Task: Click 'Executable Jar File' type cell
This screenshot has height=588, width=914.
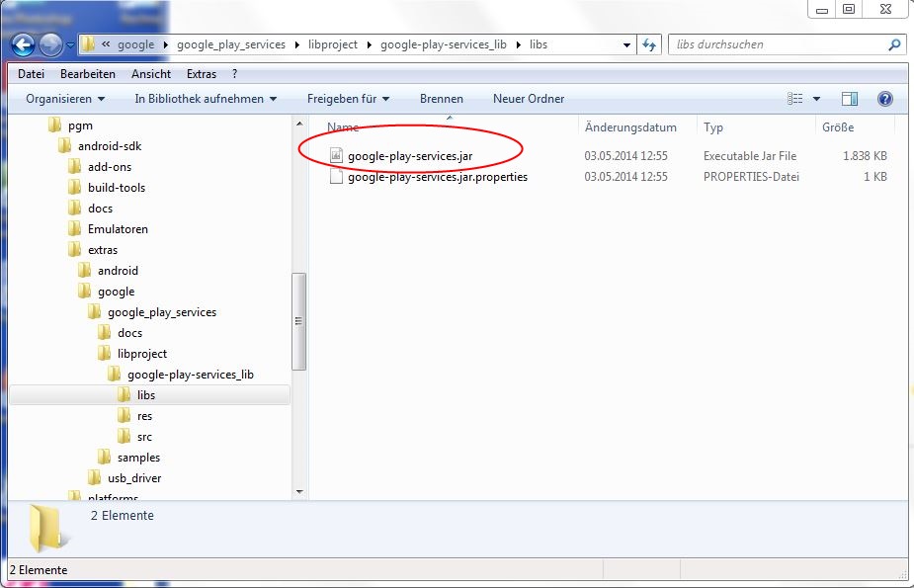Action: [x=750, y=156]
